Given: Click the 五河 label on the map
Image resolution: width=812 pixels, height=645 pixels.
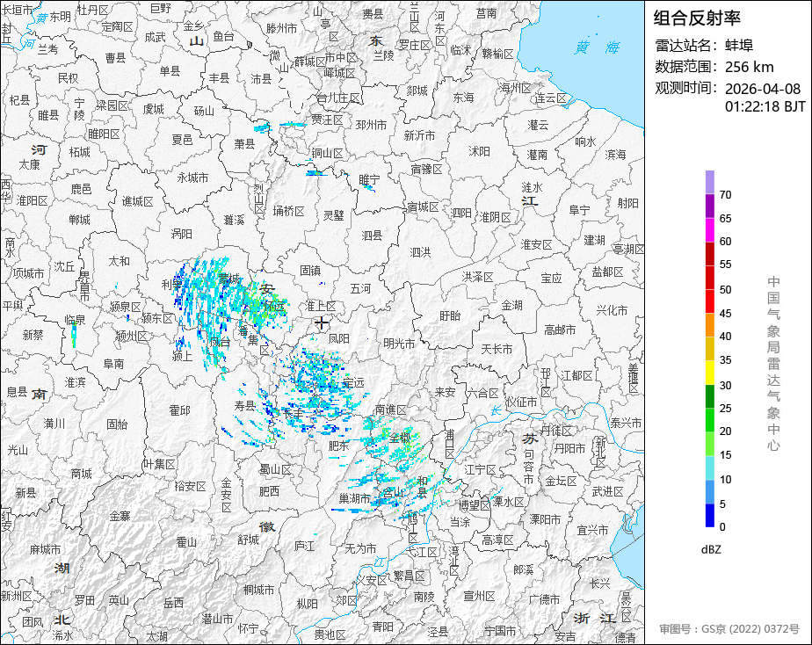Looking at the screenshot, I should click(x=360, y=289).
